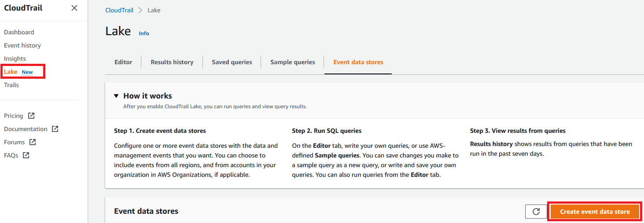Screen dimensions: 644x223
Task: Switch to the Editor tab
Action: tap(123, 62)
